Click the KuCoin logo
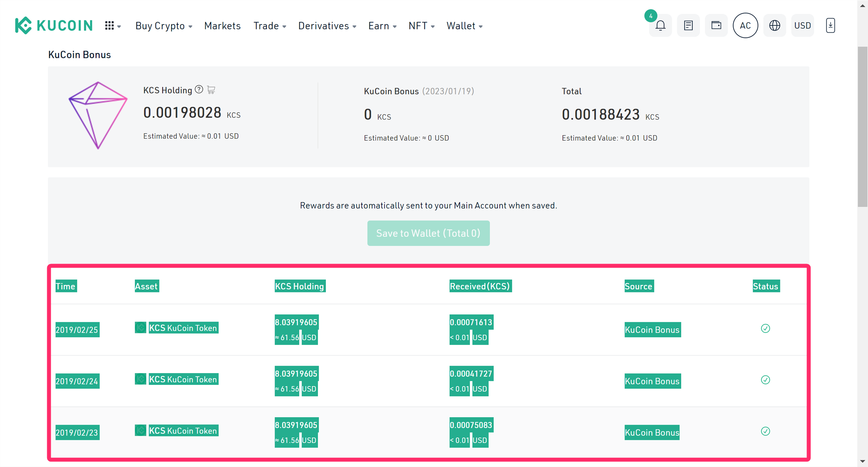Screen dimensions: 868x467 (54, 26)
